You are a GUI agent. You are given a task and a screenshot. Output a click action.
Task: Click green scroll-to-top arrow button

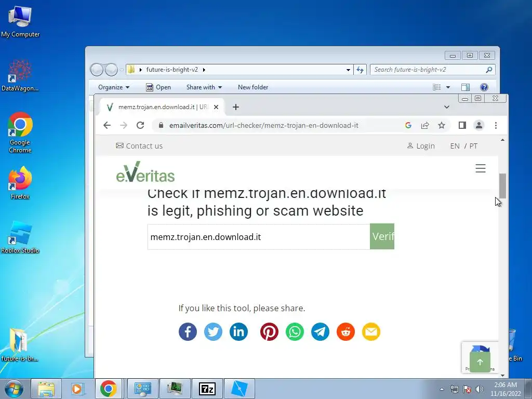[480, 362]
